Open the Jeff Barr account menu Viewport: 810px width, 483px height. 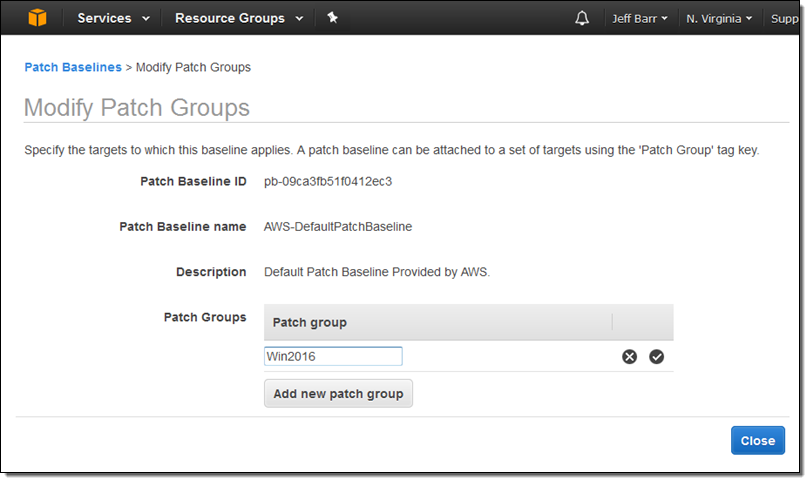pos(640,19)
